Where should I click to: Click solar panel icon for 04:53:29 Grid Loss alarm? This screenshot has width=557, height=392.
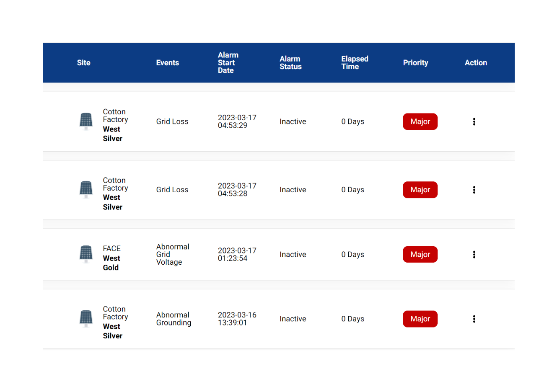point(86,121)
